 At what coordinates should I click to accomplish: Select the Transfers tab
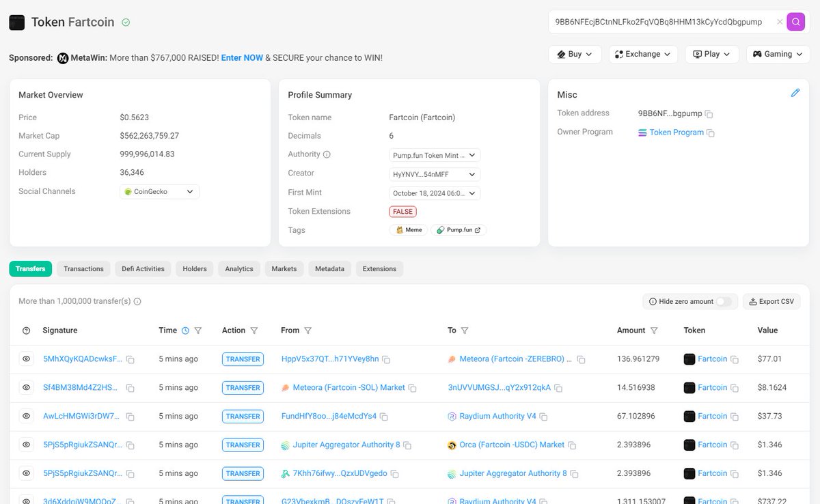[x=31, y=268]
